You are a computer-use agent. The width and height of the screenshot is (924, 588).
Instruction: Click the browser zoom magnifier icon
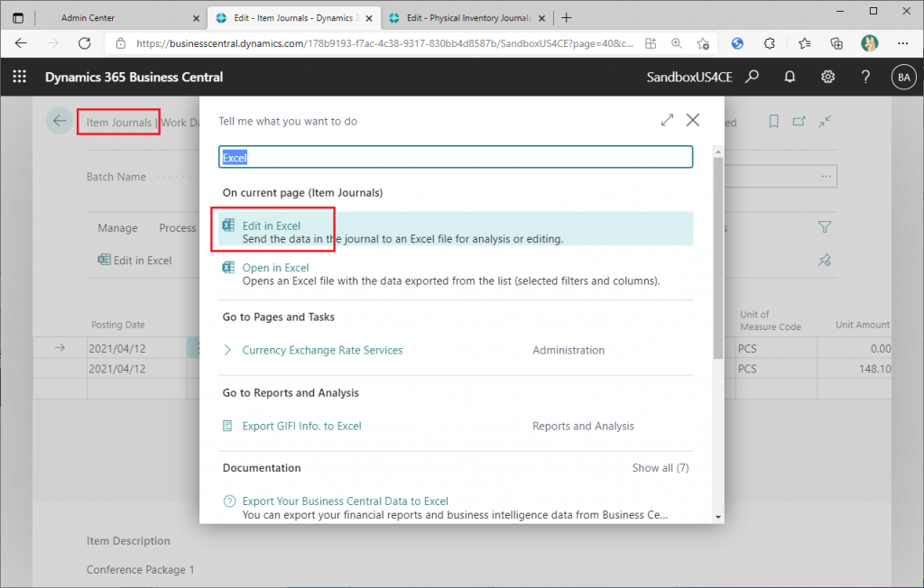coord(677,43)
